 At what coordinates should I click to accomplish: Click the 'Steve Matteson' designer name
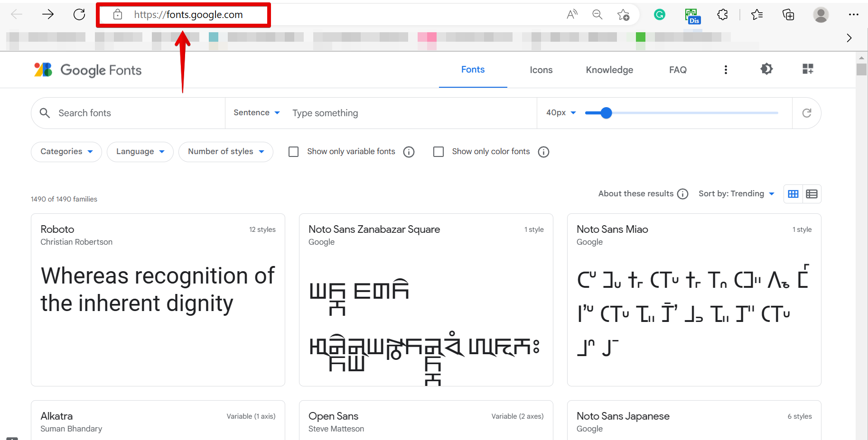pos(336,429)
